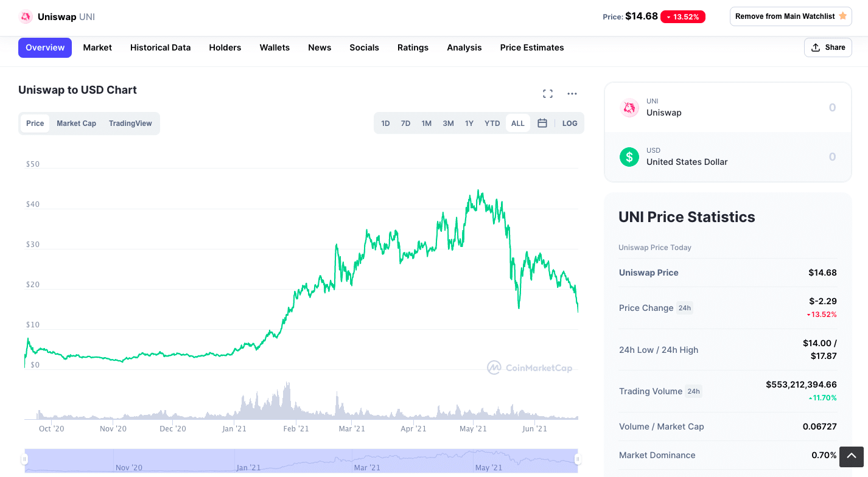Click the $50 y-axis label
The width and height of the screenshot is (868, 477).
coord(33,164)
